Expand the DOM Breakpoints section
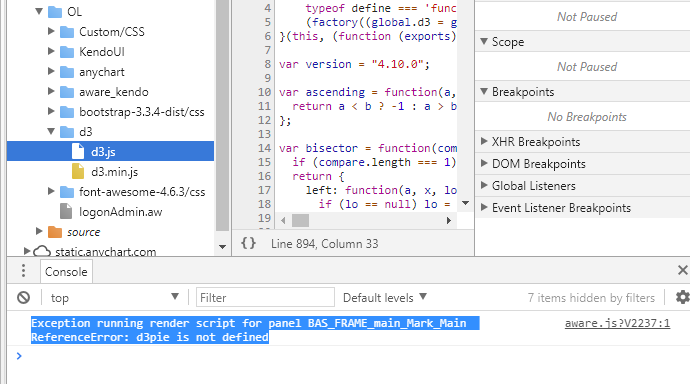 tap(484, 163)
